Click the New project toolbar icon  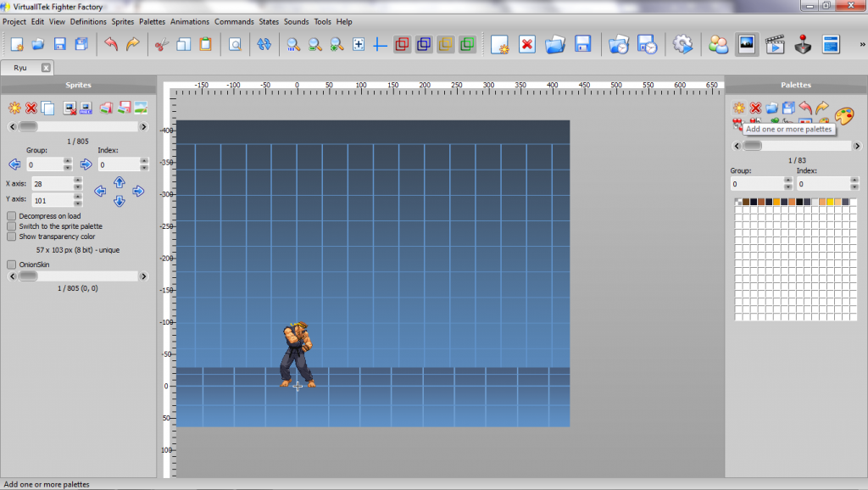coord(17,44)
